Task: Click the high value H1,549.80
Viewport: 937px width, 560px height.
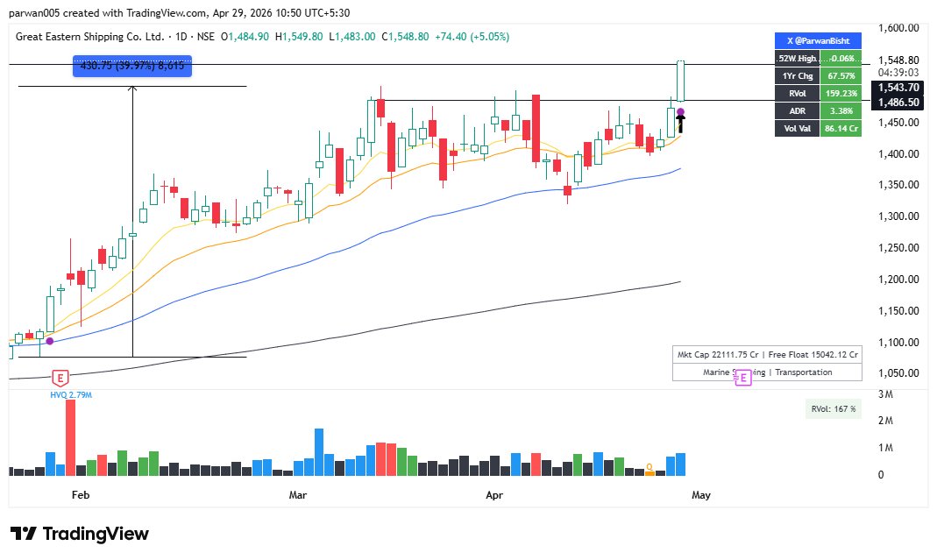Action: (x=299, y=37)
